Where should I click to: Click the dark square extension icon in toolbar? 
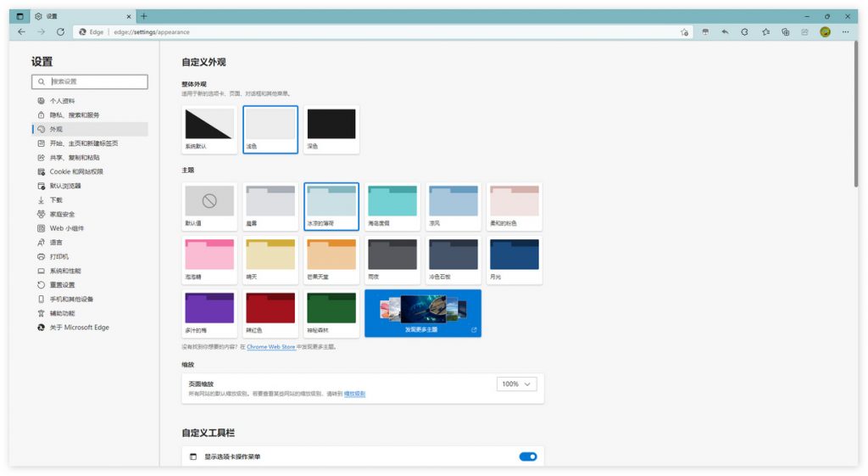click(x=705, y=32)
